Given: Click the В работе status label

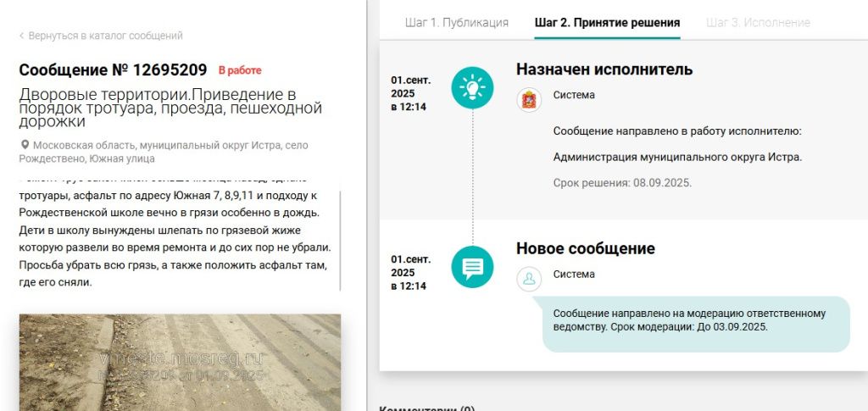Looking at the screenshot, I should pos(240,70).
